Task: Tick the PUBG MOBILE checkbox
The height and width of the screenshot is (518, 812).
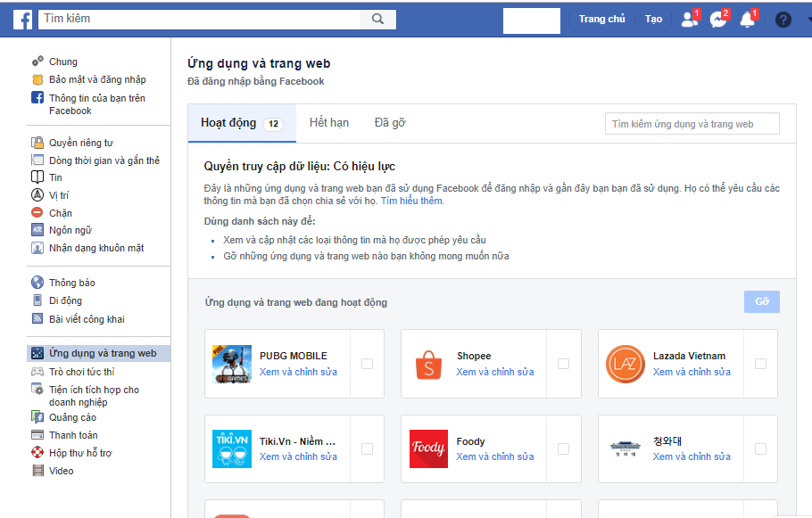Action: pos(367,364)
